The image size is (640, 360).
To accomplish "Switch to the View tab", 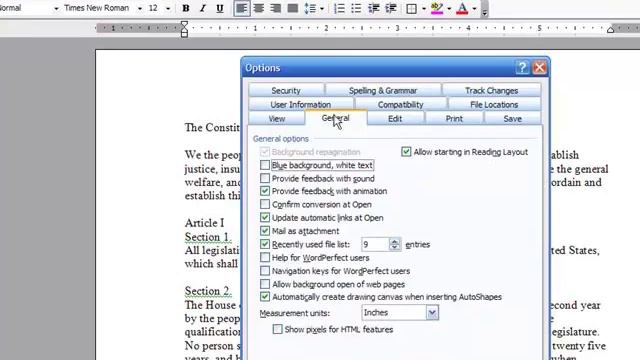I will pyautogui.click(x=277, y=119).
